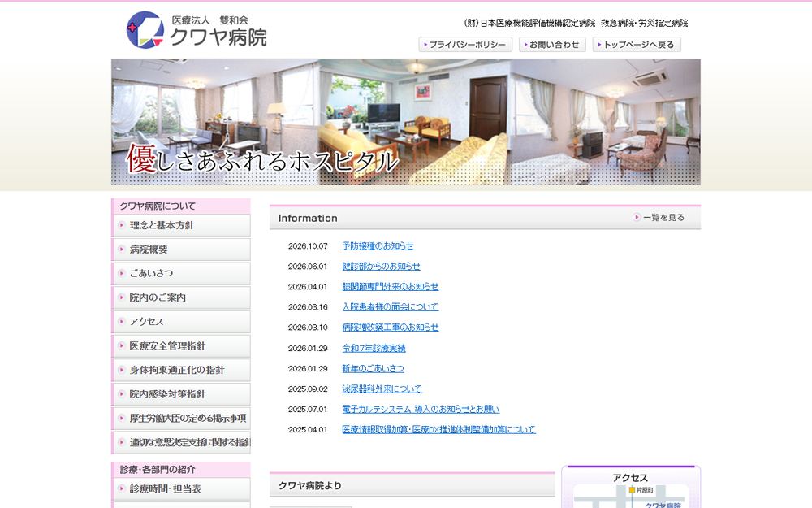Click the Information section heading
This screenshot has height=508, width=812.
308,218
